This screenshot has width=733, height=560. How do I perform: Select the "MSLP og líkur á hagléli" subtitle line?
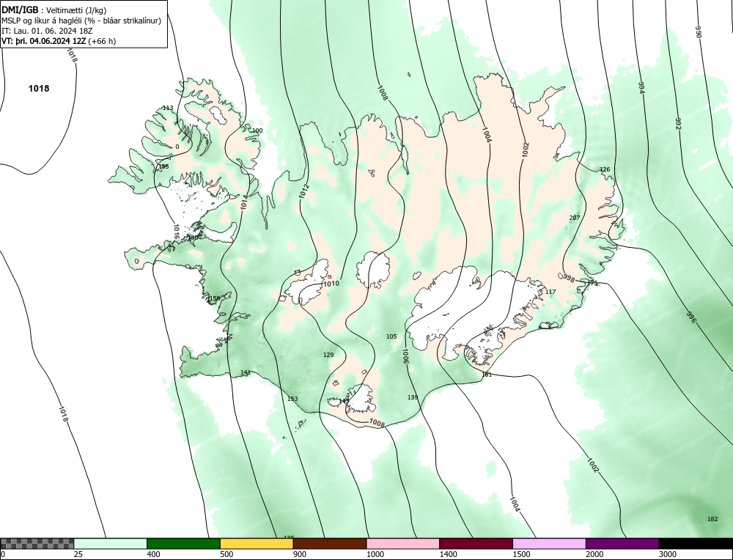pos(81,21)
